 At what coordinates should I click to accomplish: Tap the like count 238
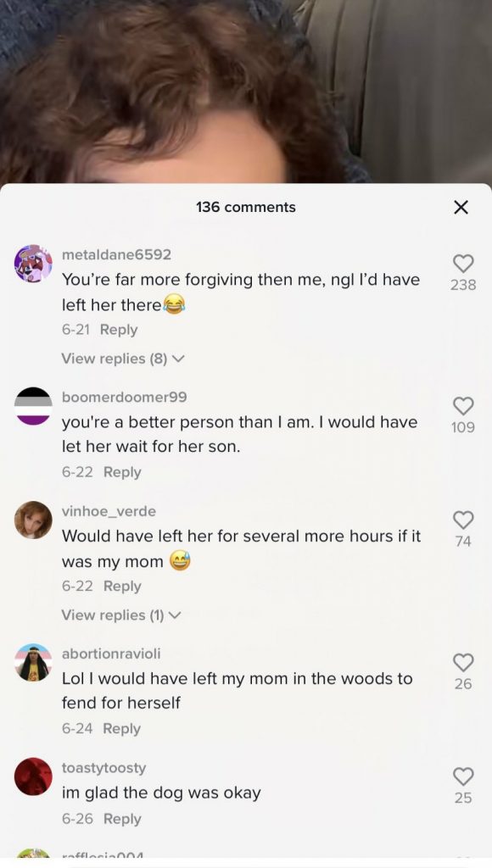(463, 286)
